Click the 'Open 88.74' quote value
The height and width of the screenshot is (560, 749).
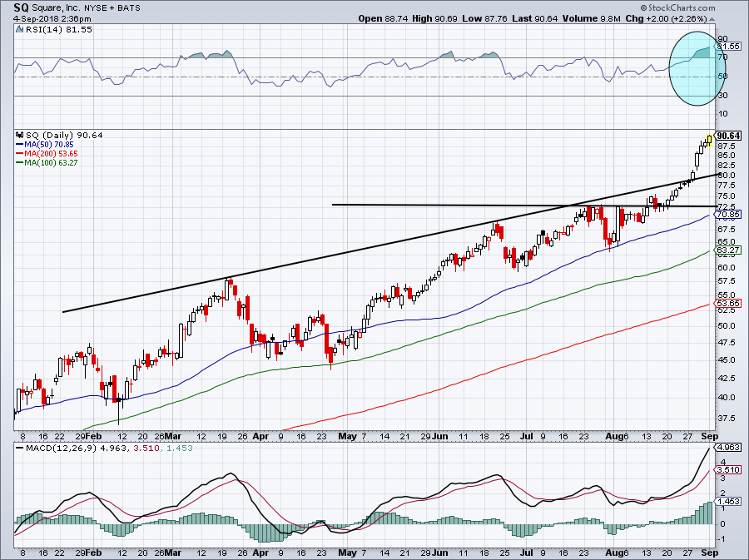coord(383,18)
